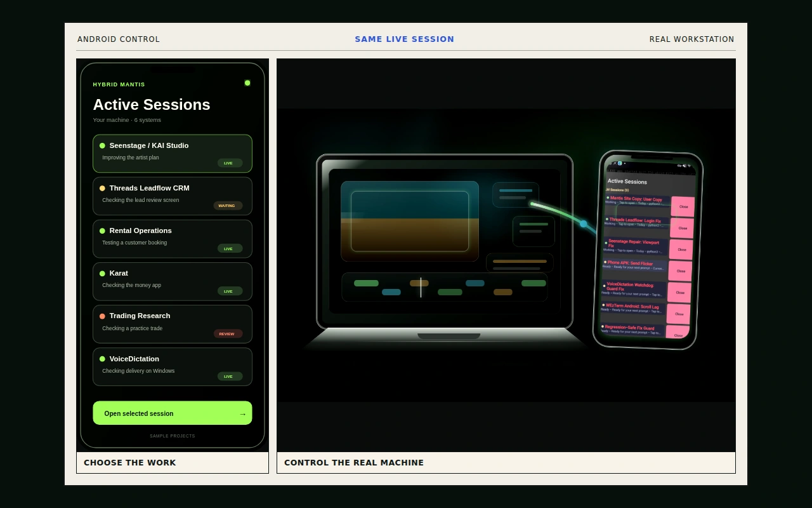Click the green connection indicator beside Hybrid Mantis
The image size is (812, 508).
tap(247, 83)
